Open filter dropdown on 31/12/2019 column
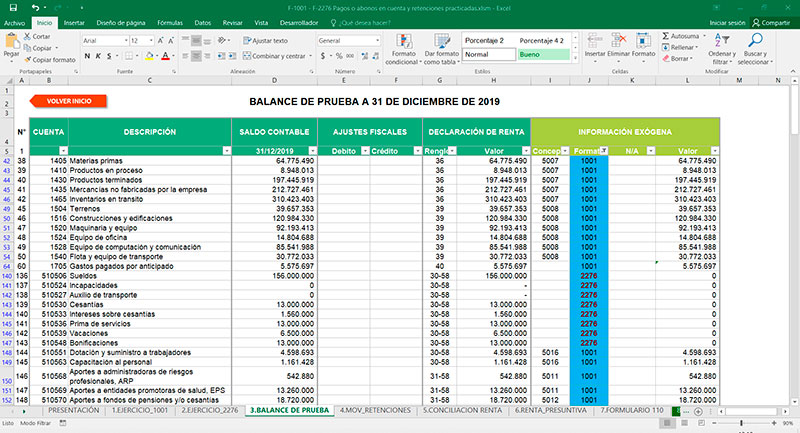The height and width of the screenshot is (433, 800). click(312, 151)
